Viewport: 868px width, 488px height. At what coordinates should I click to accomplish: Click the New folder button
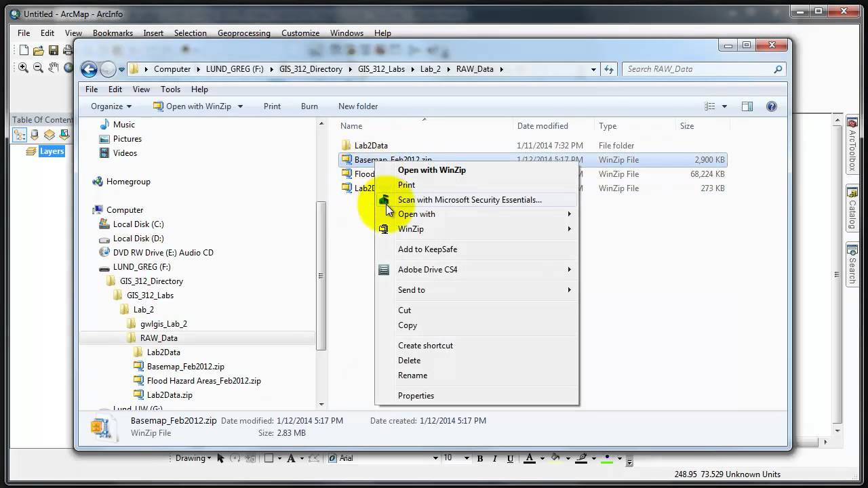pos(358,106)
